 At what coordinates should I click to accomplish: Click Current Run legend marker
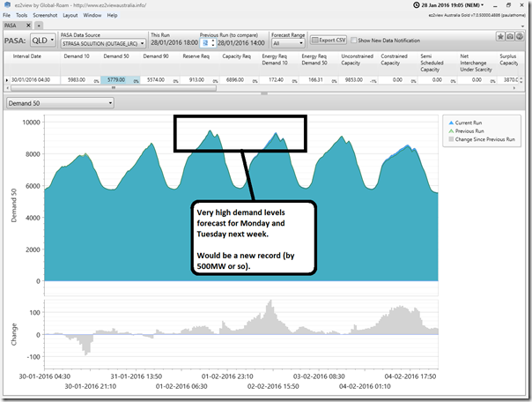[451, 123]
